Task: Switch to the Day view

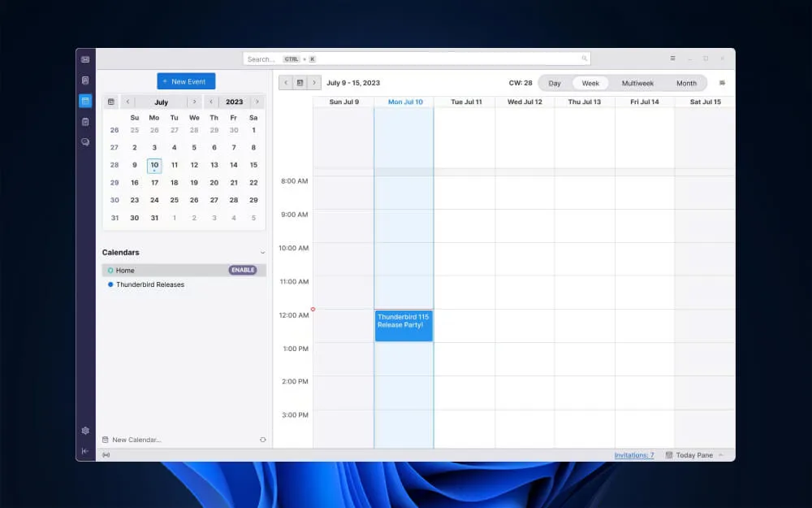Action: click(x=555, y=83)
